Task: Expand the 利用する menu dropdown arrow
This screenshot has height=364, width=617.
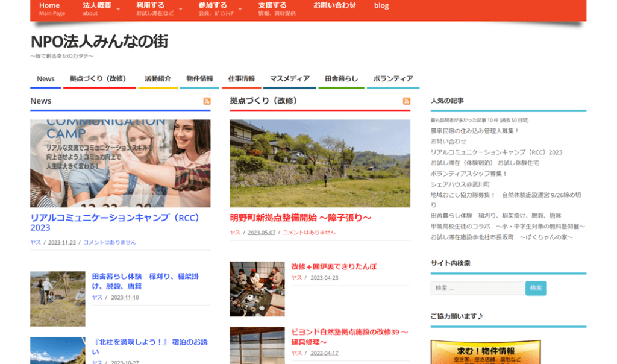Action: pyautogui.click(x=181, y=9)
